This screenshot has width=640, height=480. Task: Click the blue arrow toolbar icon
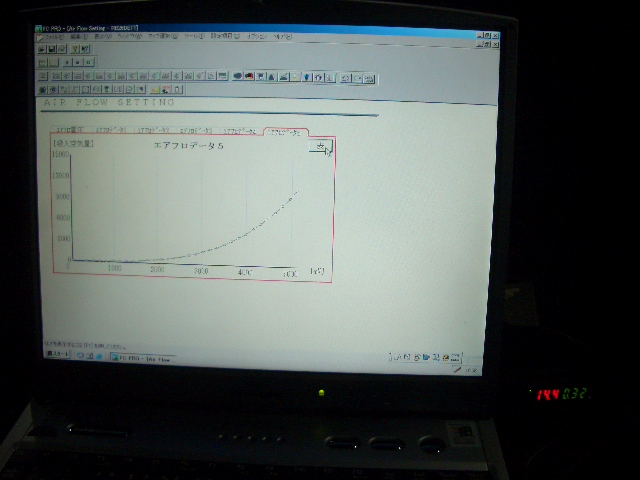(307, 78)
